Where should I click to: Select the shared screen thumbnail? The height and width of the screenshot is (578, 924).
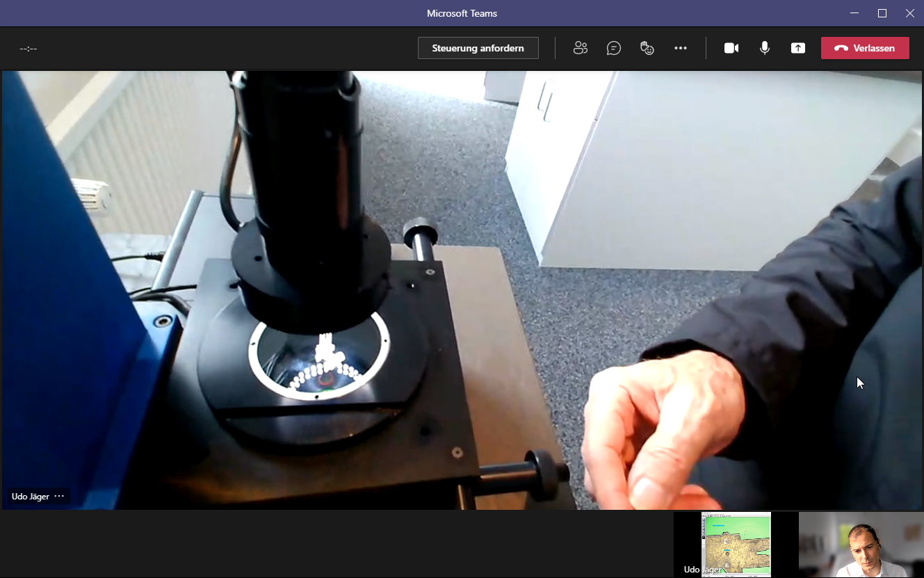click(736, 544)
